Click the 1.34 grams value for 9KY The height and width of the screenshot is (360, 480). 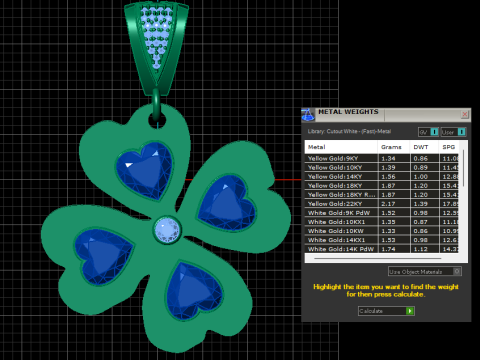(388, 158)
